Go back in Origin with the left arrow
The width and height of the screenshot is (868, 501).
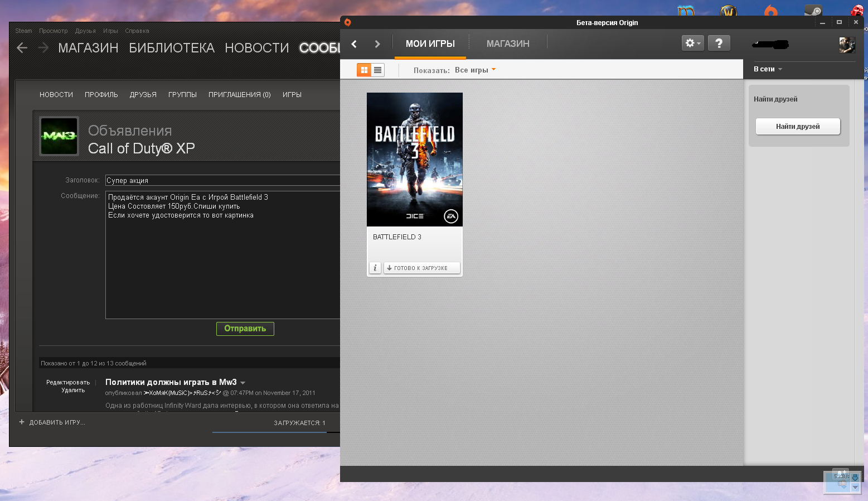[354, 44]
